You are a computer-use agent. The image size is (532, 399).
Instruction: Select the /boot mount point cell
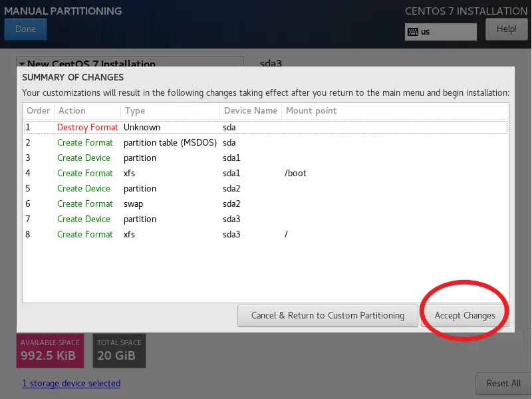pyautogui.click(x=295, y=174)
